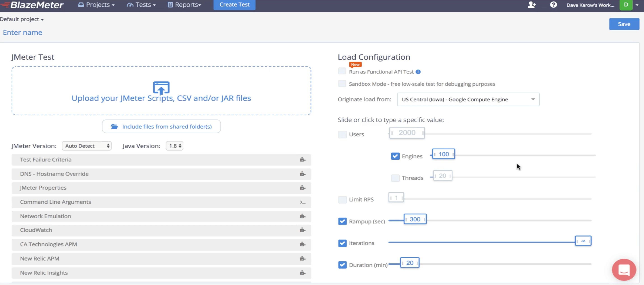Click the terminal icon on Command Line Arguments row
Viewport: 644px width, 285px height.
tap(303, 202)
